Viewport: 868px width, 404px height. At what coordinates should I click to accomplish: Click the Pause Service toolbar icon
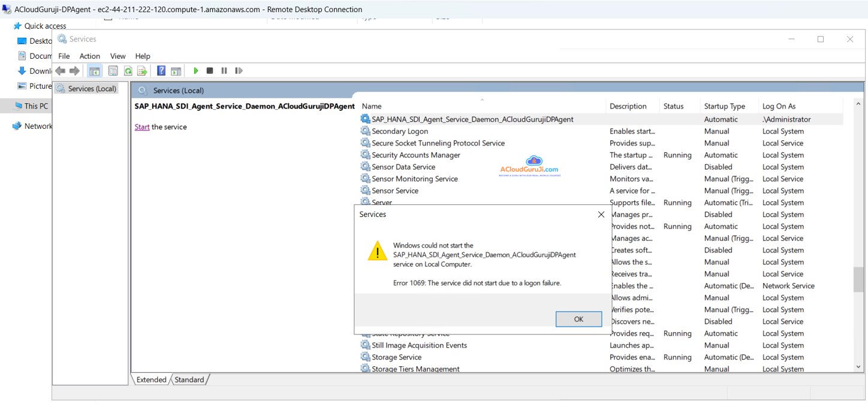(x=224, y=71)
